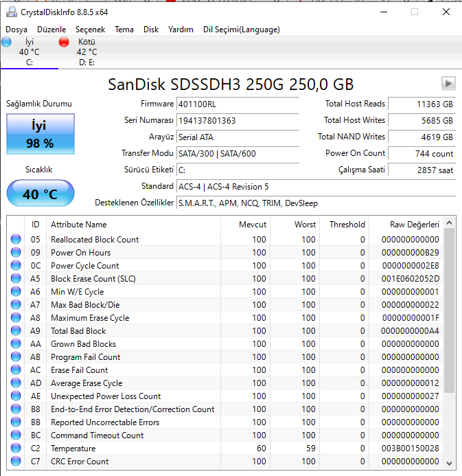Image resolution: width=462 pixels, height=476 pixels.
Task: Select the Temperature attribute name
Action: (x=73, y=449)
